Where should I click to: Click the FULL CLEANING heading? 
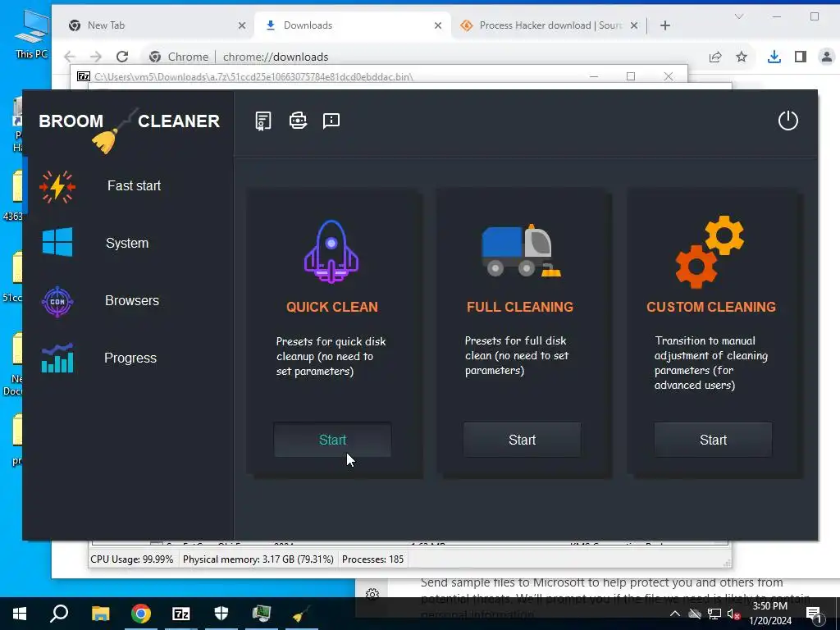[519, 307]
